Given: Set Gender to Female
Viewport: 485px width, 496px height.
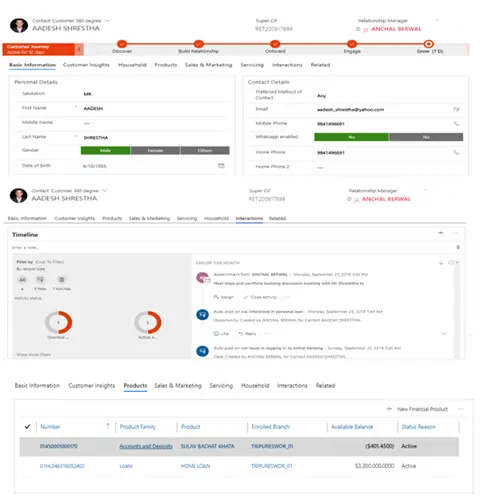Looking at the screenshot, I should point(155,150).
